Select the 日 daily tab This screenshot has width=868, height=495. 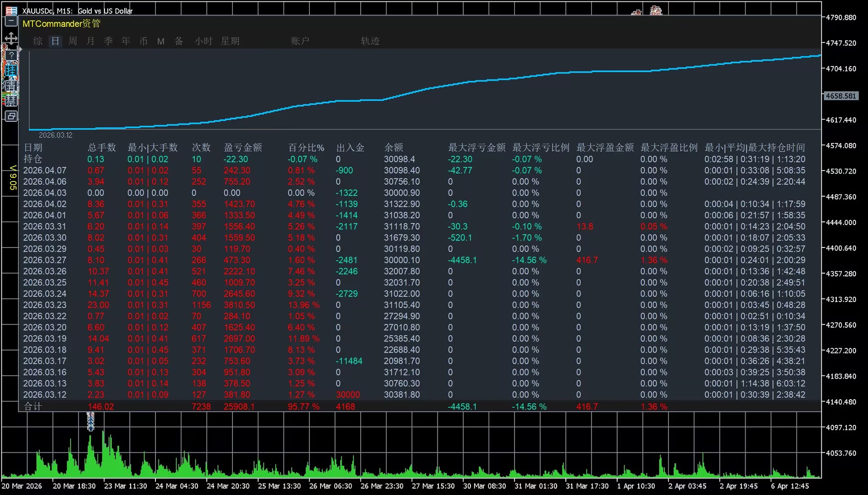pyautogui.click(x=55, y=41)
